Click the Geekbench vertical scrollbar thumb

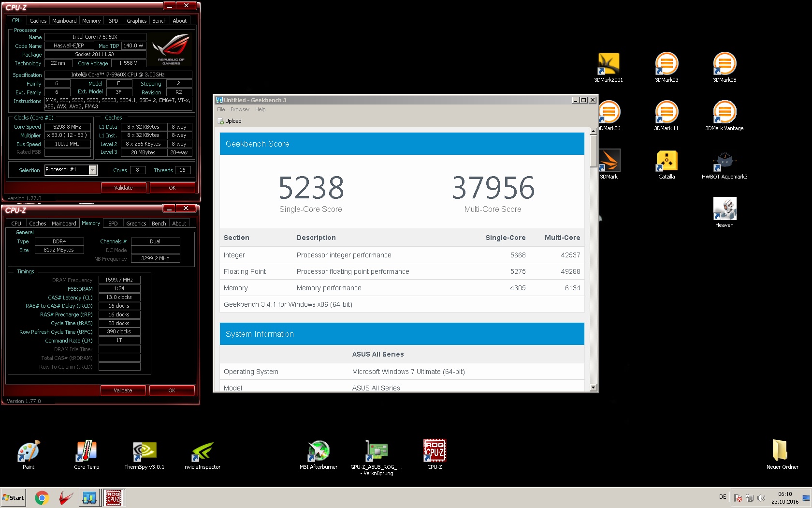pyautogui.click(x=594, y=151)
